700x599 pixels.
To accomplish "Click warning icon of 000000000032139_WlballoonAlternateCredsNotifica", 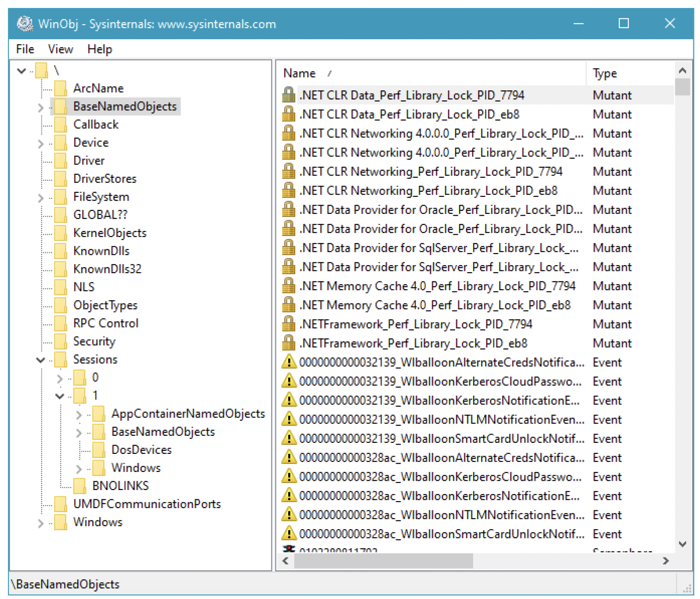I will coord(289,362).
